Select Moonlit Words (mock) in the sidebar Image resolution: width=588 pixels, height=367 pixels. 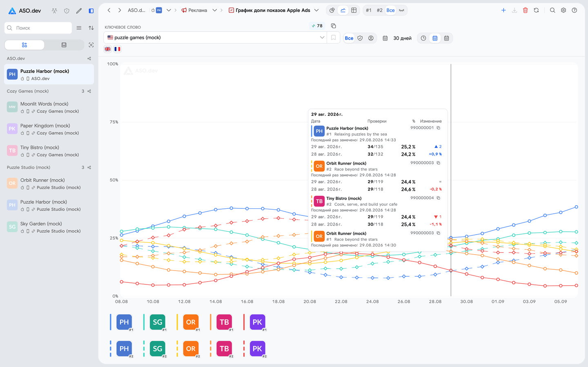49,107
